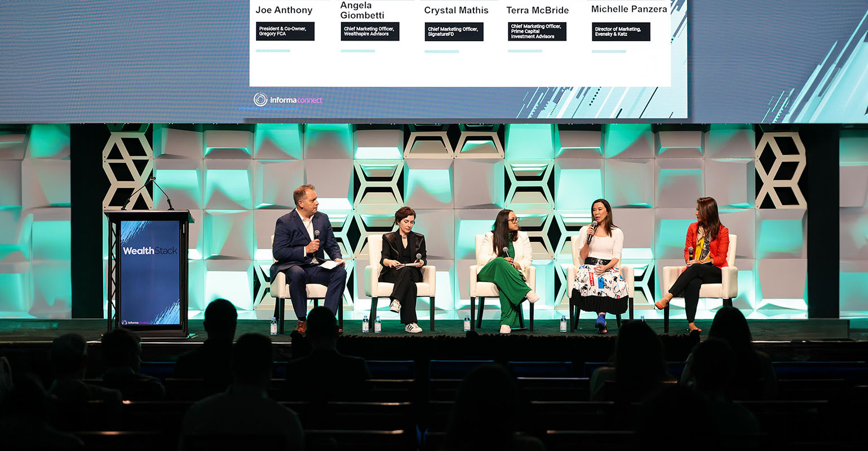This screenshot has width=868, height=451.
Task: Select the Michelle Panzera name heading
Action: (x=629, y=9)
